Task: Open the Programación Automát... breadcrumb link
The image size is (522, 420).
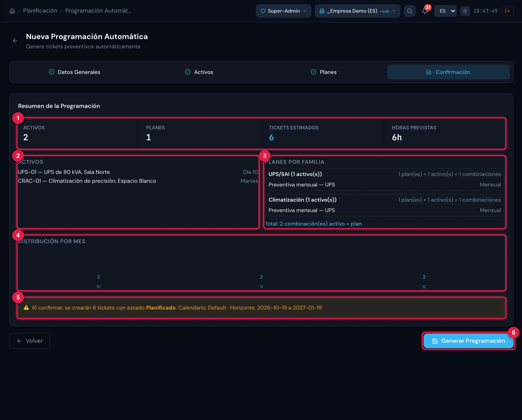Action: coord(98,11)
